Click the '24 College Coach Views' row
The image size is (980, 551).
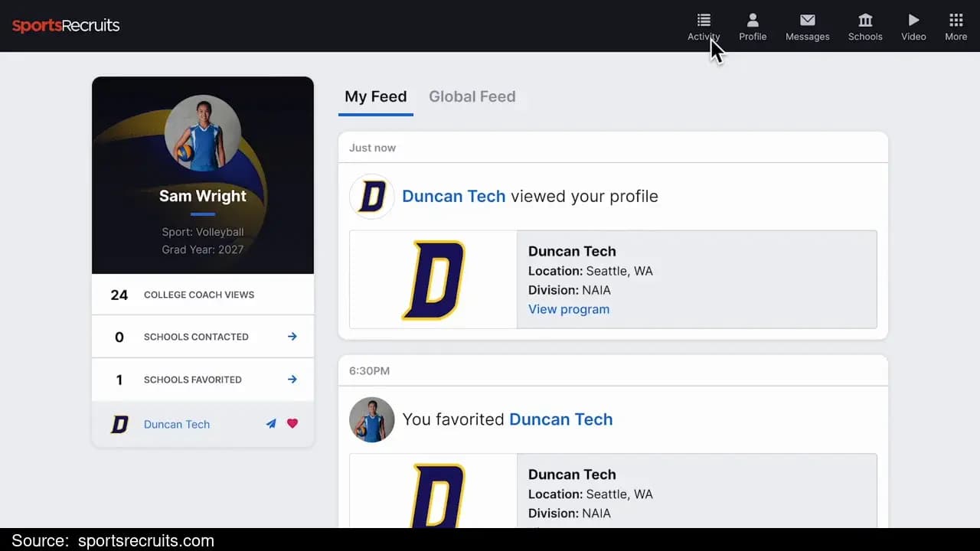point(203,295)
